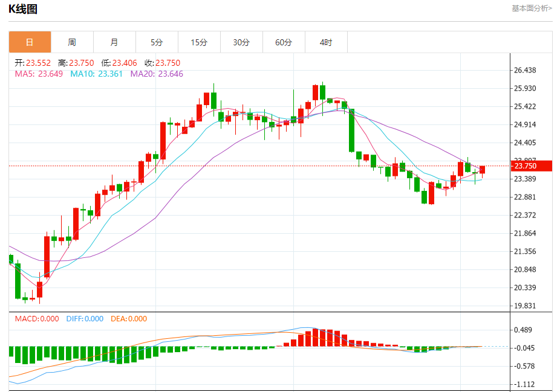Screen dimensions: 560x392
Task: Click the 20.339 price axis label
Action: click(525, 288)
